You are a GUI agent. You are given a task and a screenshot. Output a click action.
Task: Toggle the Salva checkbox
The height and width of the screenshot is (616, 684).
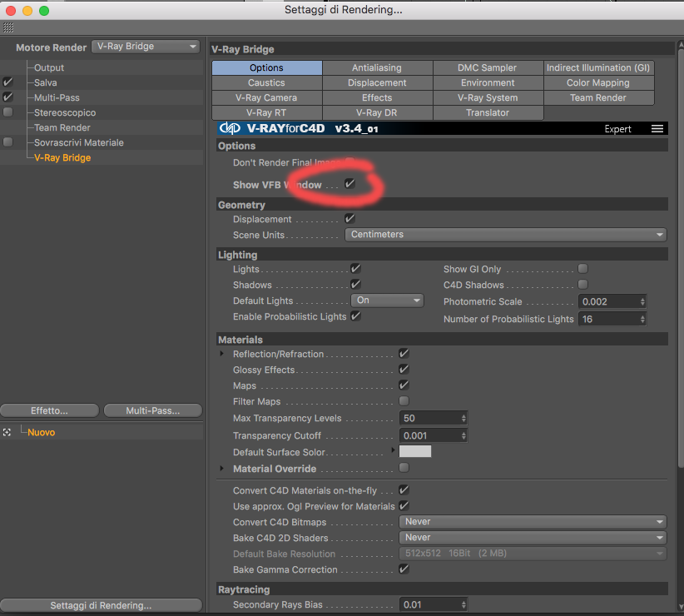[7, 82]
